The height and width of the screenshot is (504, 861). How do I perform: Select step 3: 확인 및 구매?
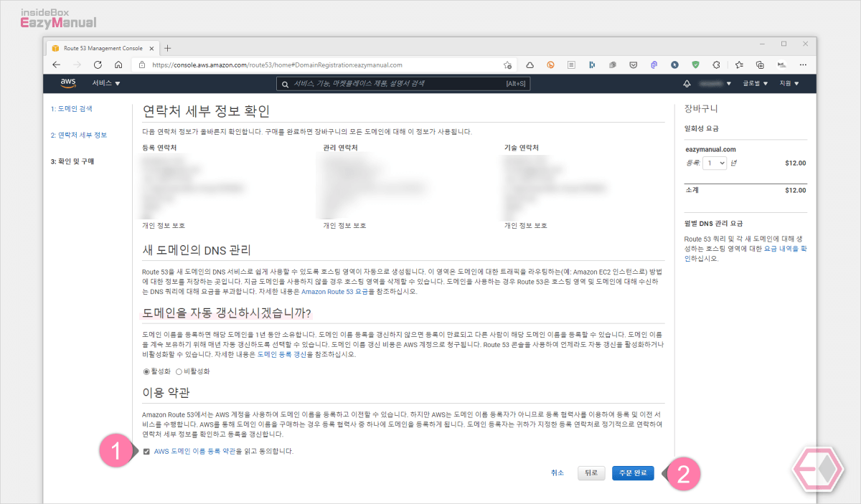click(72, 161)
